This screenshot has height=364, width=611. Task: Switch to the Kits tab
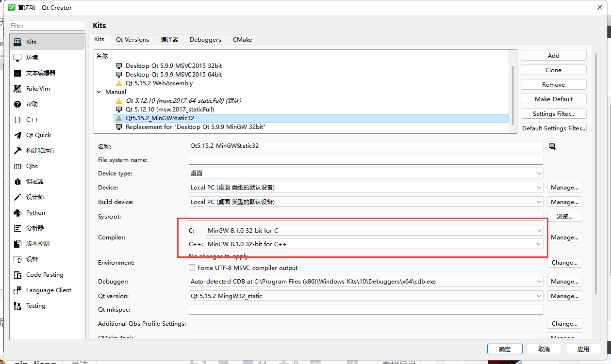(99, 39)
